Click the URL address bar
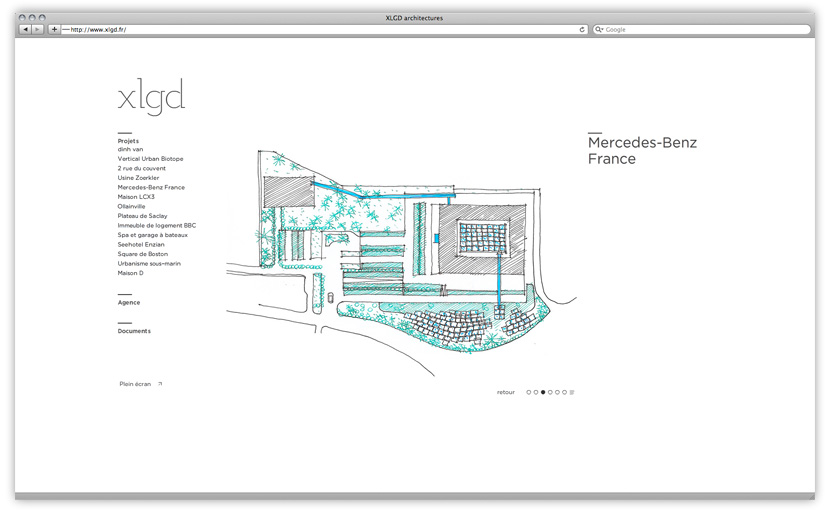 324,30
